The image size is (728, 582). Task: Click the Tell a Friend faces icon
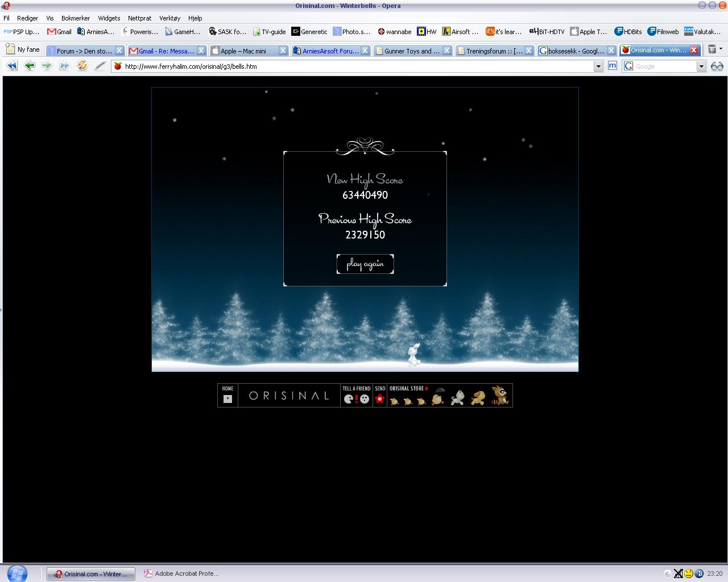click(x=357, y=399)
